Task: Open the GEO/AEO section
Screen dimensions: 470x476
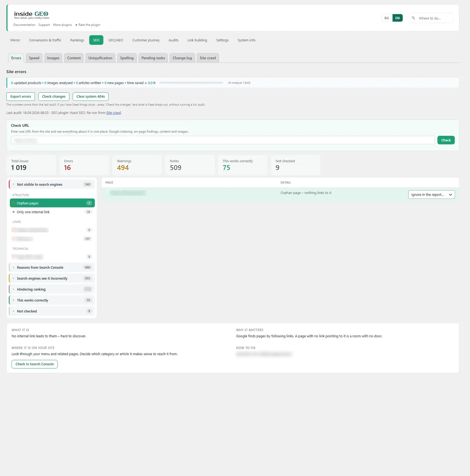Action: (x=116, y=40)
